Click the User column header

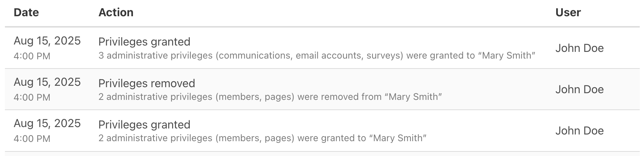568,12
